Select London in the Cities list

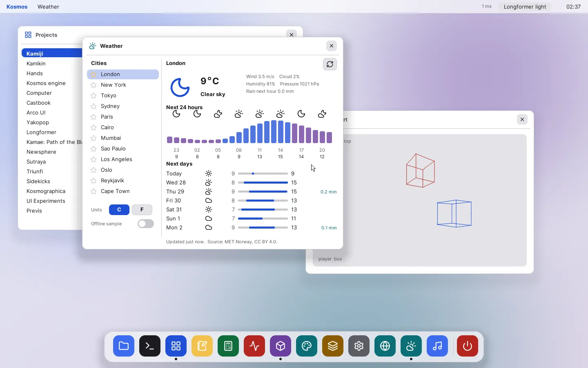pos(123,74)
